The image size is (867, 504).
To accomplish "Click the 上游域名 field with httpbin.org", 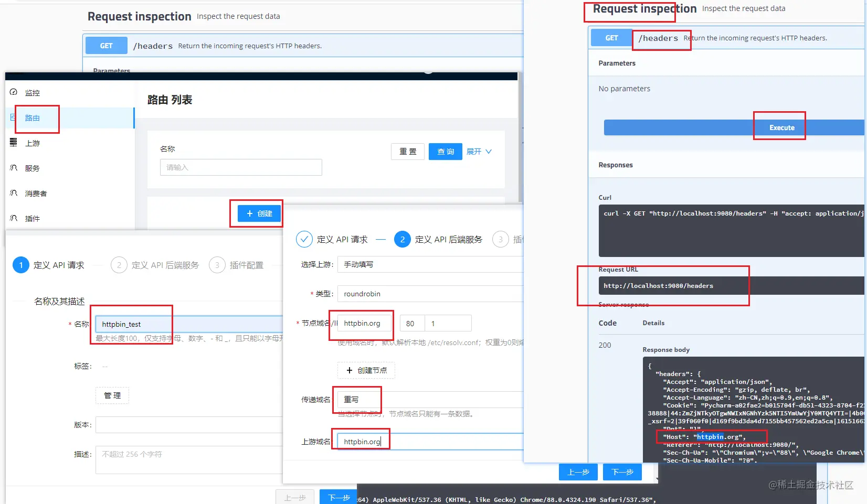I will [x=430, y=442].
